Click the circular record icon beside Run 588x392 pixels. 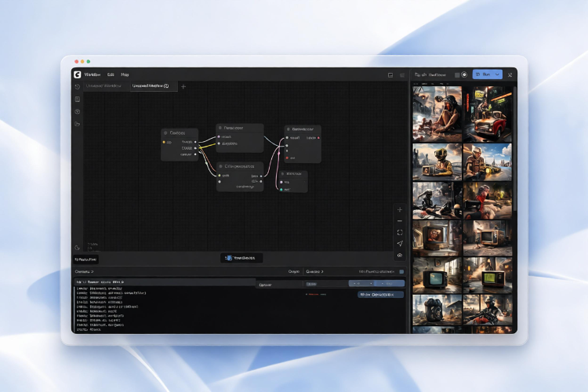[x=464, y=74]
